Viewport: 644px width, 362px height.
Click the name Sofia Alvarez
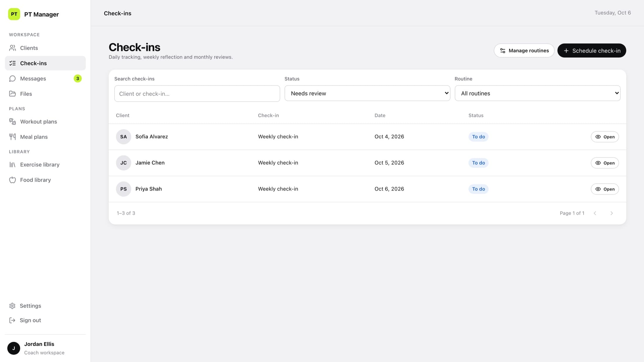[152, 137]
